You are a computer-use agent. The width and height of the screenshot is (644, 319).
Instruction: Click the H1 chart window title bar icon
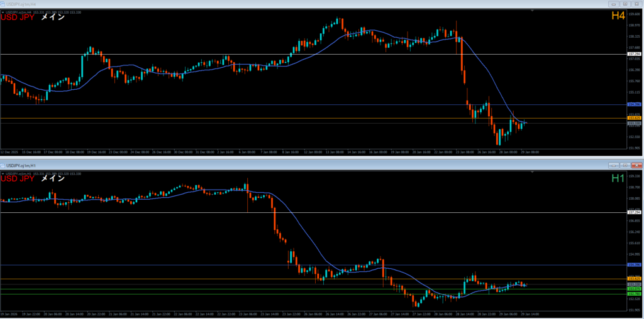pyautogui.click(x=3, y=165)
